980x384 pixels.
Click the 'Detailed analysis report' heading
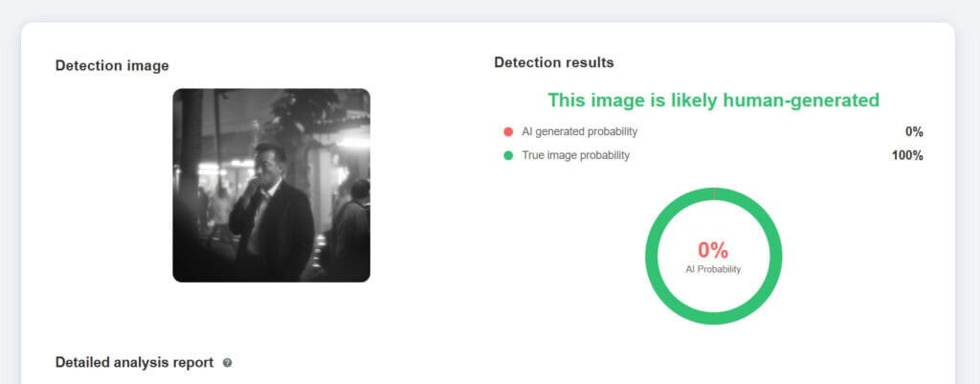coord(134,363)
